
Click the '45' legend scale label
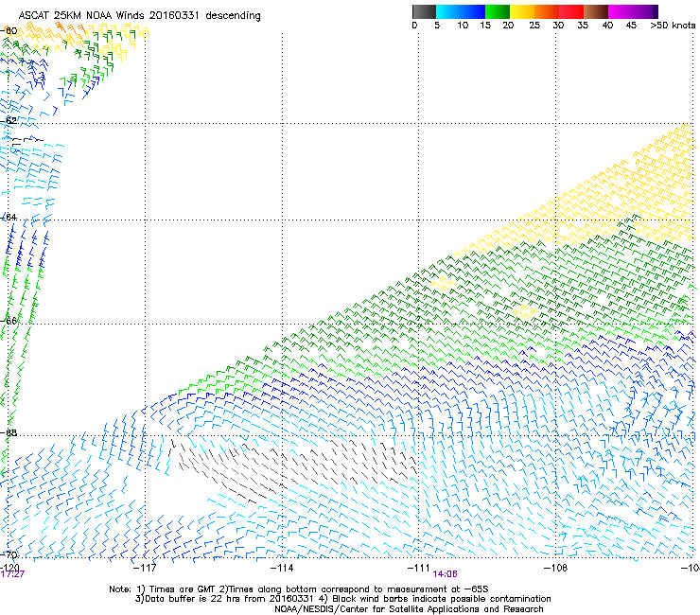click(x=631, y=26)
